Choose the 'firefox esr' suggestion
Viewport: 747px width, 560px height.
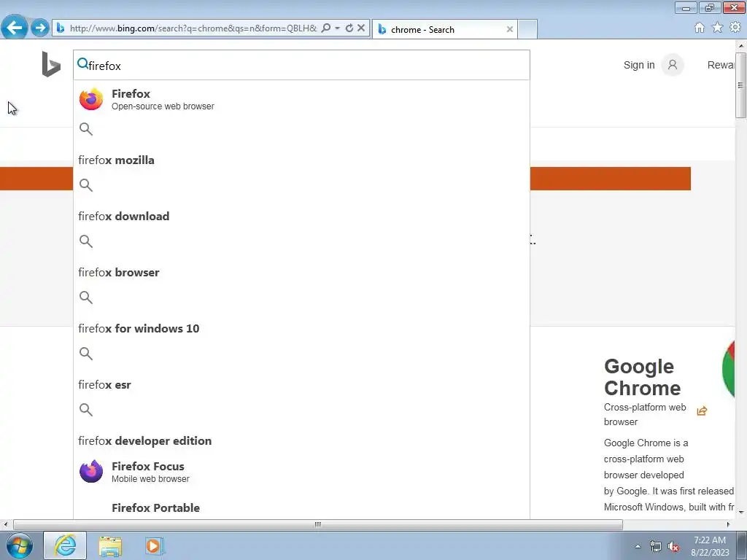point(104,385)
